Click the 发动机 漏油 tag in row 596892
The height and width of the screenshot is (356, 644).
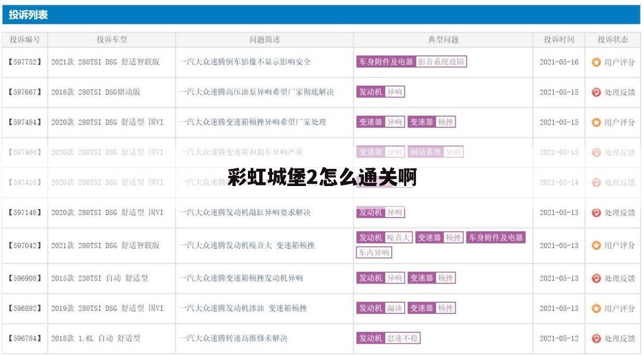[x=380, y=308]
